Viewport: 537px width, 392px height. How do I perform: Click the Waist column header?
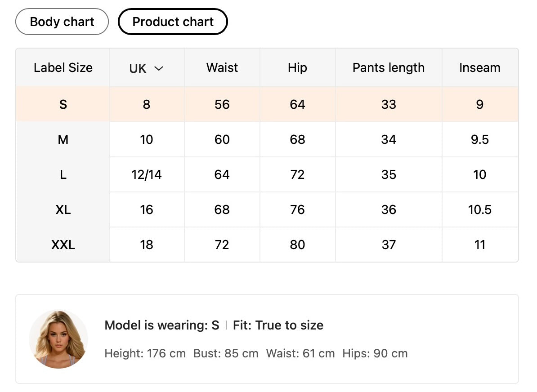pos(222,68)
